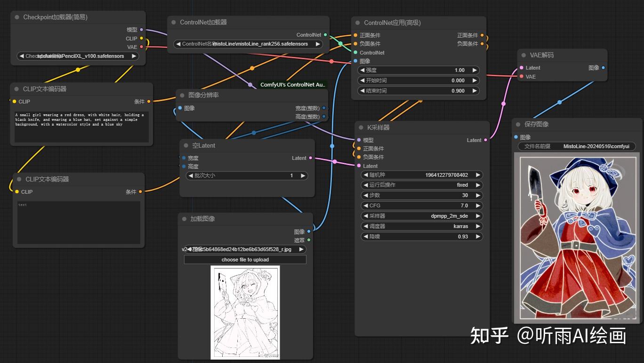Click the collapse dot on Checkpoint加载器(简易) node

[18, 17]
